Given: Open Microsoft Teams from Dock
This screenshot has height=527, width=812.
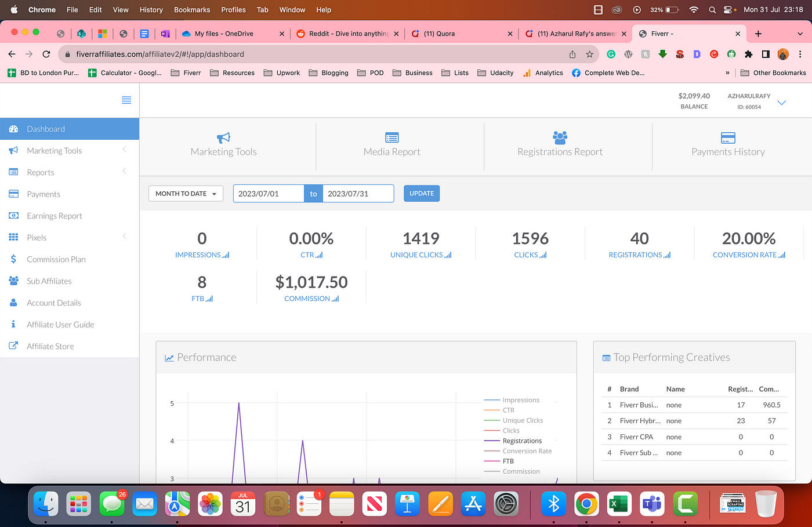Looking at the screenshot, I should pyautogui.click(x=652, y=504).
